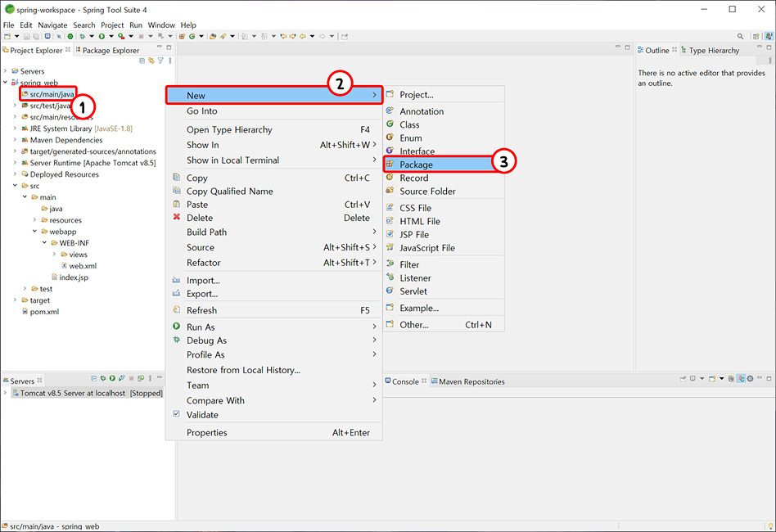
Task: Open the dropdown arrow next to Run button
Action: click(x=111, y=36)
